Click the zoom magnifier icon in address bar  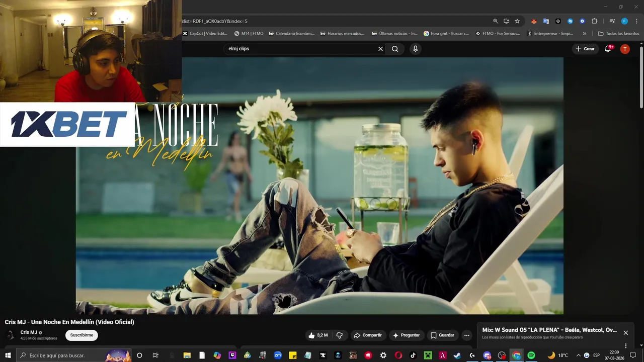click(x=496, y=21)
